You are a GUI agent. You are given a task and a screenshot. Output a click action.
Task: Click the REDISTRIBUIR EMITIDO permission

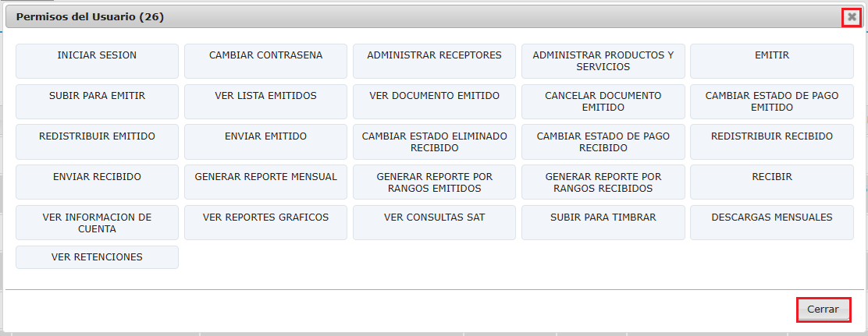97,141
